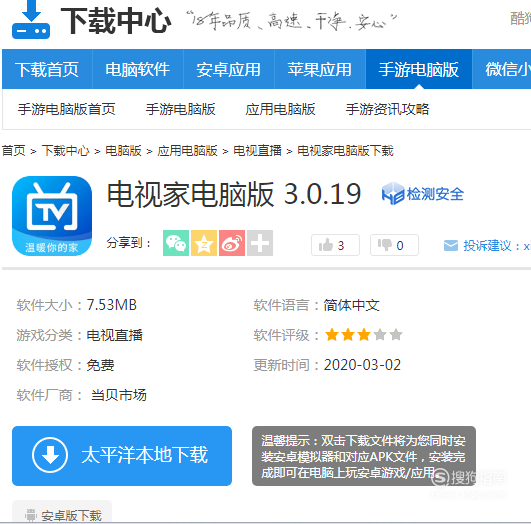Click the thumbs-down dislike button

tap(394, 245)
